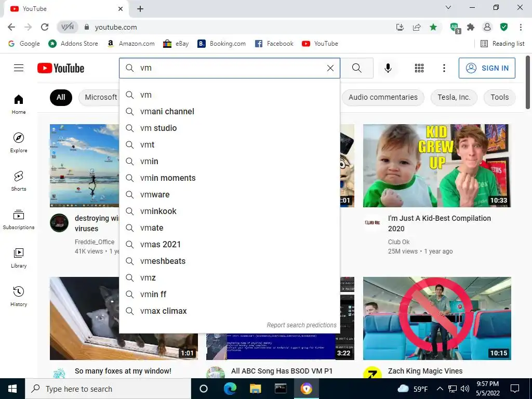Go back with browser back arrow
The image size is (532, 399).
click(x=11, y=27)
